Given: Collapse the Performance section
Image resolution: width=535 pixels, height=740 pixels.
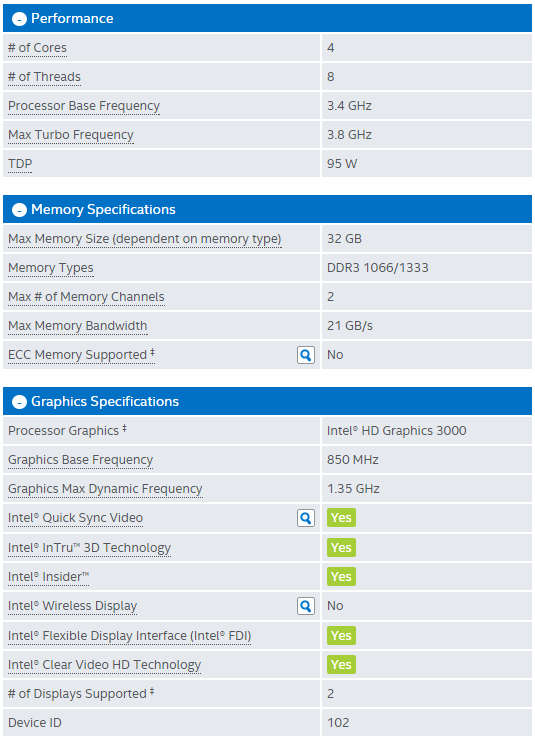Looking at the screenshot, I should [x=19, y=19].
